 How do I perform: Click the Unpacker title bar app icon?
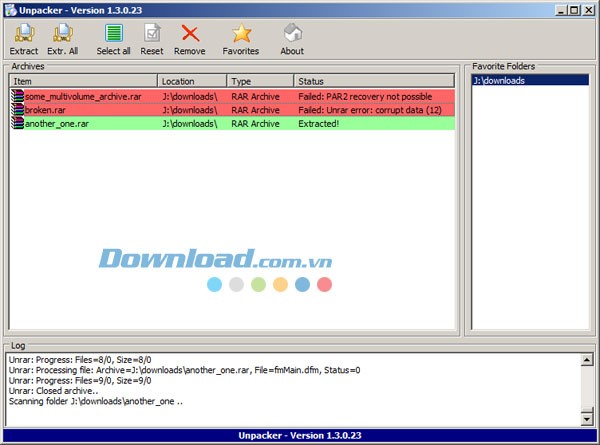9,9
